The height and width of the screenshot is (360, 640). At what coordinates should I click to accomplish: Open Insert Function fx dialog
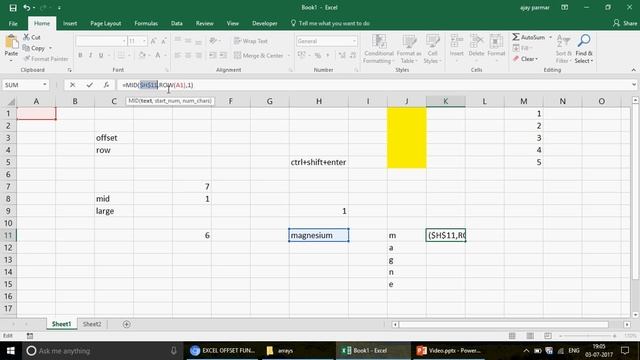[106, 85]
